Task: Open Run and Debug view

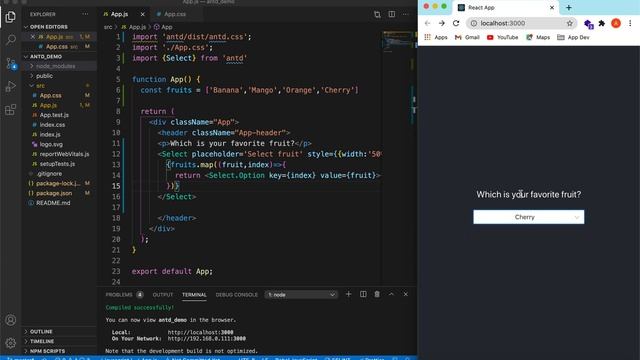Action: [x=11, y=86]
